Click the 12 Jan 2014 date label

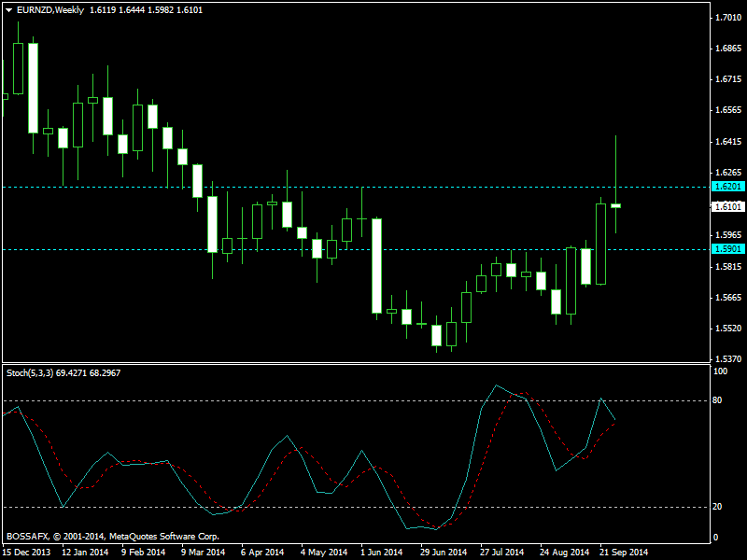(85, 553)
